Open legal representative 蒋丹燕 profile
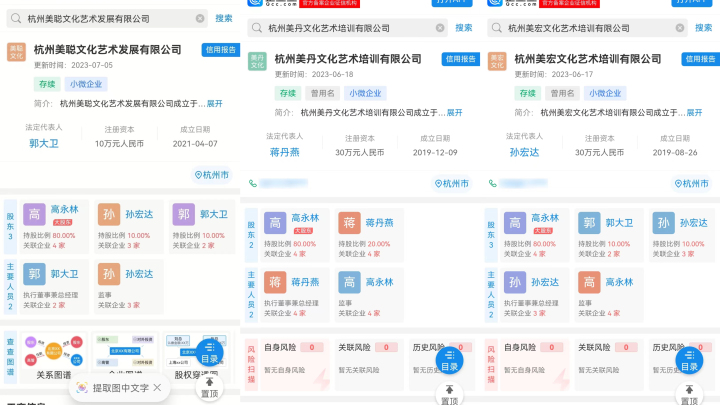Image resolution: width=720 pixels, height=405 pixels. tap(284, 152)
